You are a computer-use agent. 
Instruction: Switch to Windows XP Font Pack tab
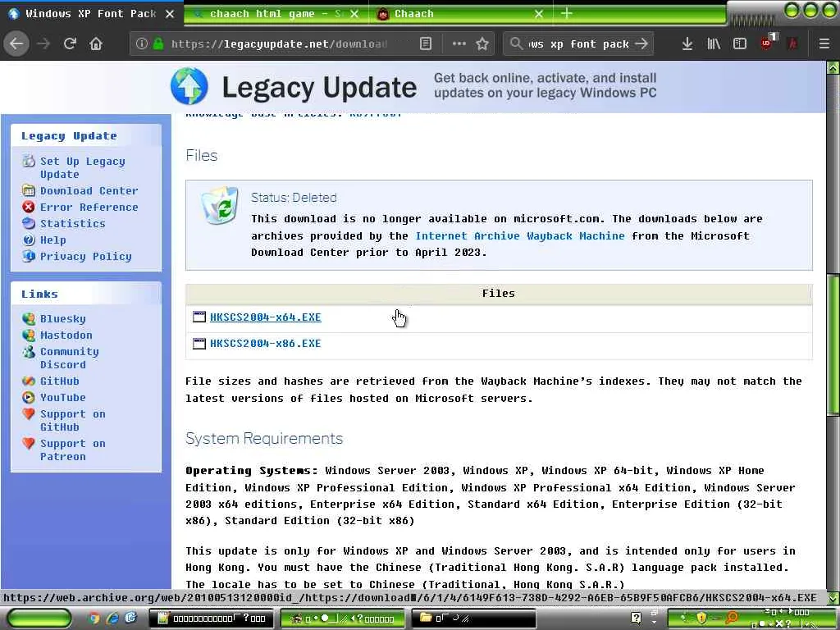coord(90,14)
